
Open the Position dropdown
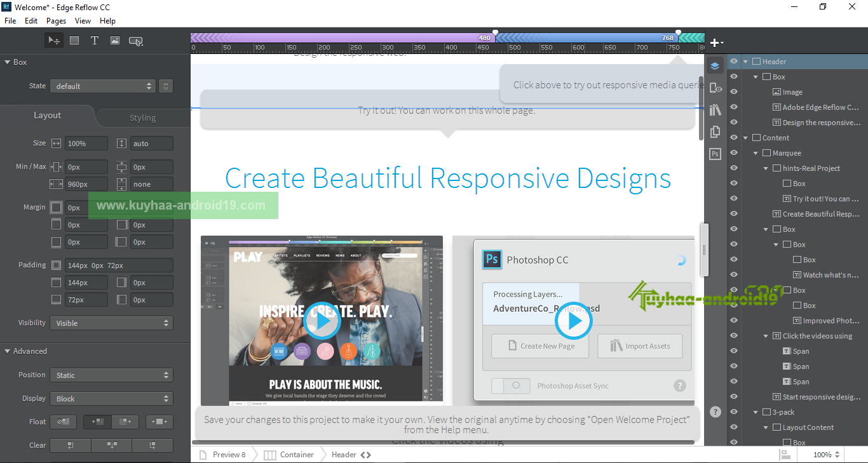click(x=112, y=375)
